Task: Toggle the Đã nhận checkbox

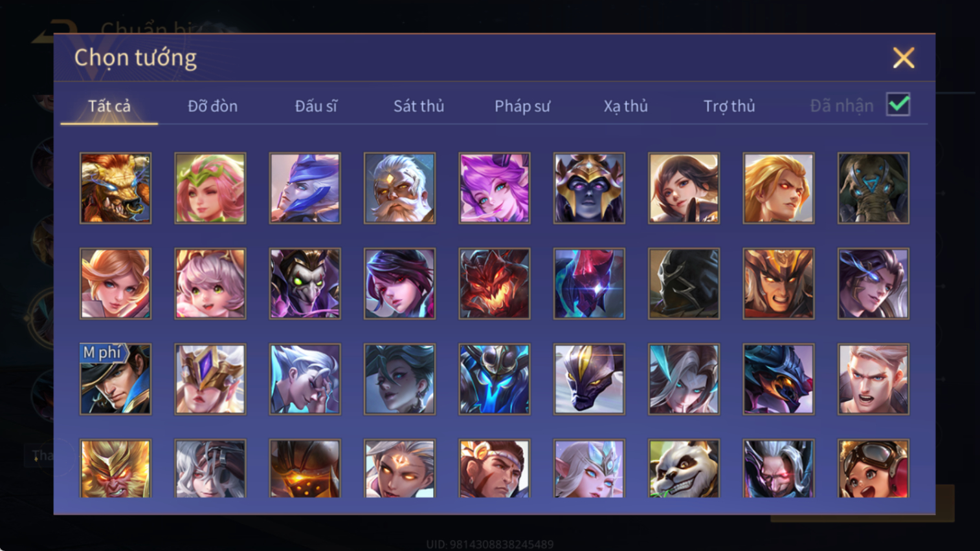Action: (x=898, y=105)
